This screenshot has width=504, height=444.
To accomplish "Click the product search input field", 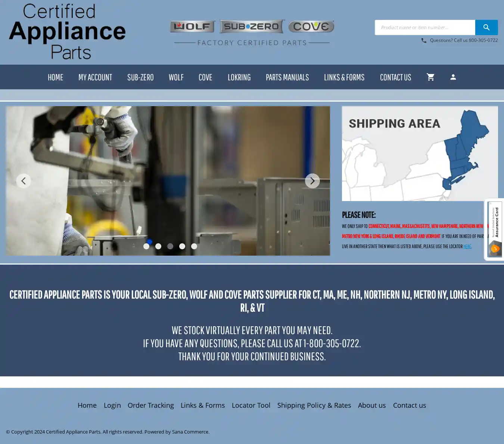I will coord(425,27).
